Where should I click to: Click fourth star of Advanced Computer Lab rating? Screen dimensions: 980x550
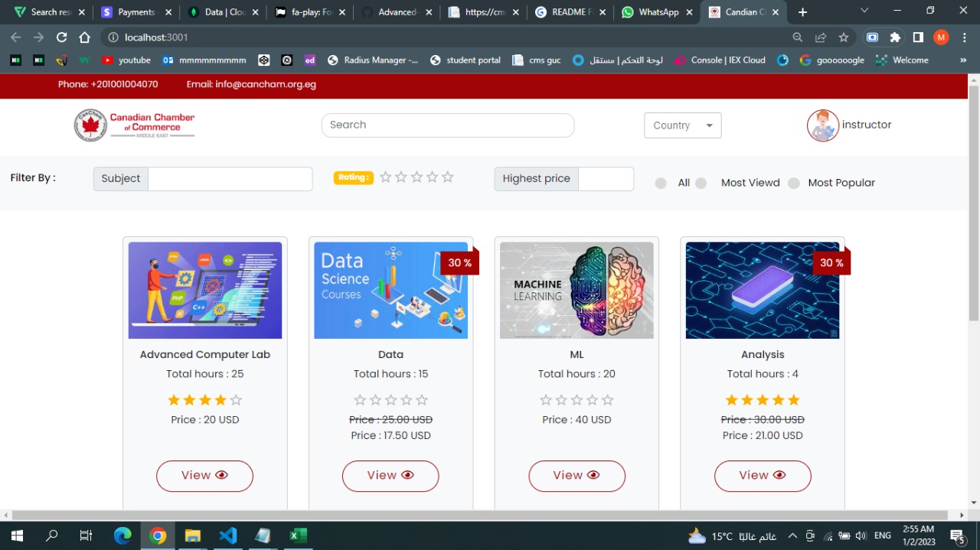(220, 400)
